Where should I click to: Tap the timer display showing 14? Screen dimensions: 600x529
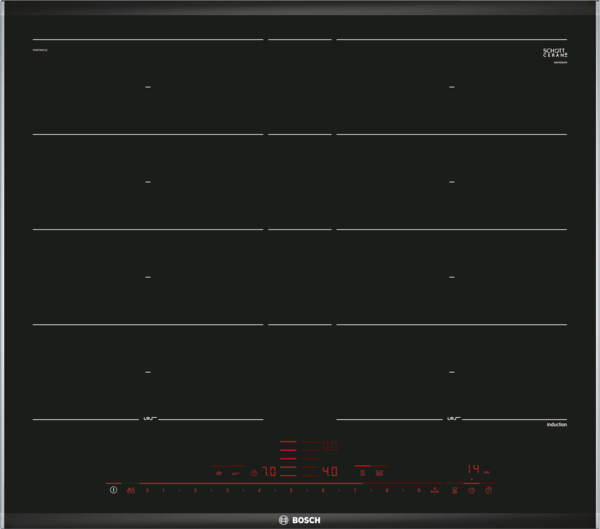[x=474, y=468]
